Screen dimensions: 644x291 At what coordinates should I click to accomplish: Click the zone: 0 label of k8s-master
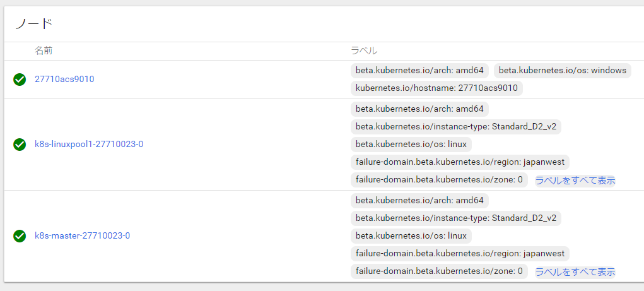click(x=439, y=271)
